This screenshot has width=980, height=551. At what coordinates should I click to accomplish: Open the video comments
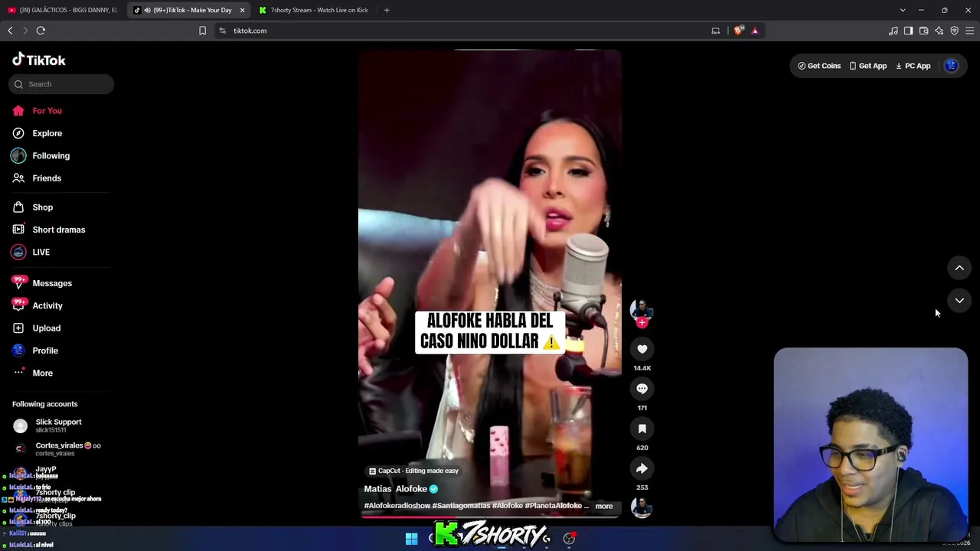(x=642, y=389)
